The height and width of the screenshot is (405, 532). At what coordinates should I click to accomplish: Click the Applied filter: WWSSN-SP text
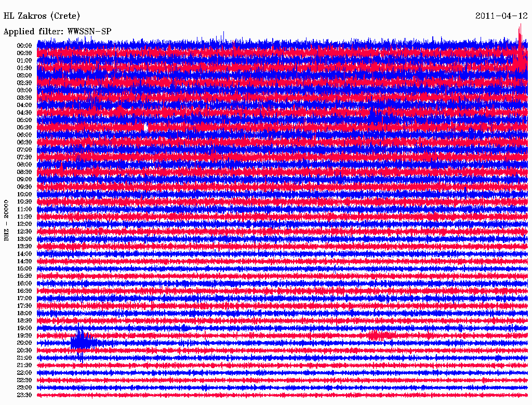(x=57, y=32)
